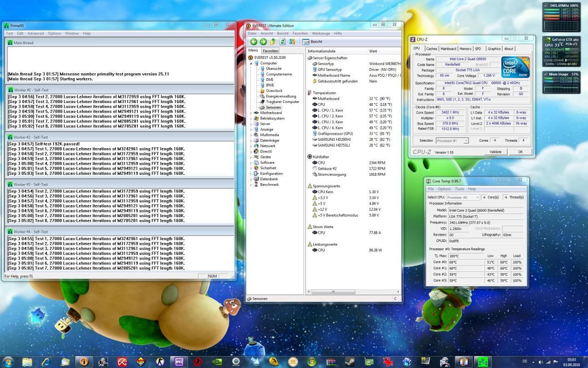Viewport: 588px width, 368px height.
Task: Collapse the Computer node in EVEREST tree
Action: (x=251, y=63)
